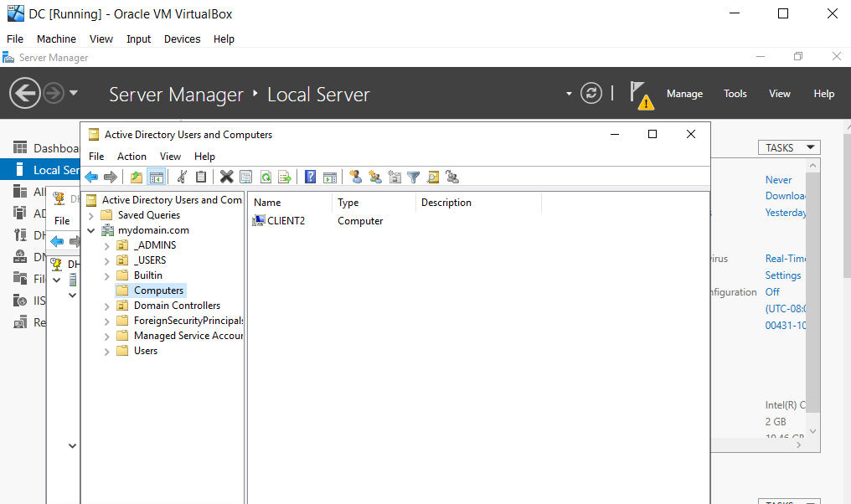Open the Devices menu in VirtualBox
This screenshot has height=504, width=851.
coord(183,39)
